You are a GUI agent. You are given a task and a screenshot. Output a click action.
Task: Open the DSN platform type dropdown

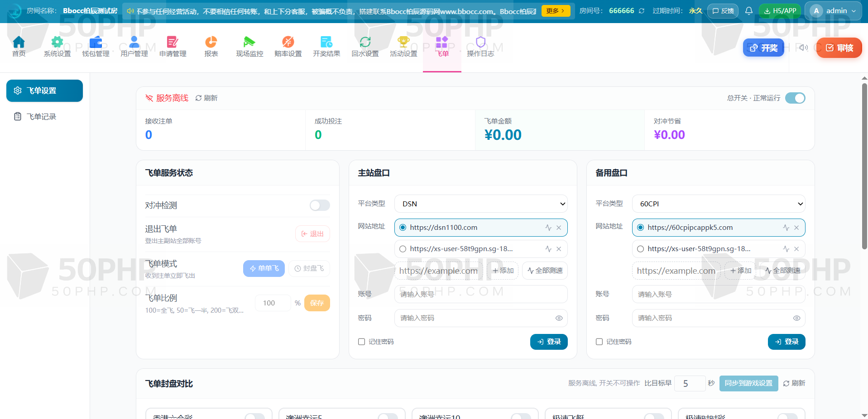click(x=481, y=204)
